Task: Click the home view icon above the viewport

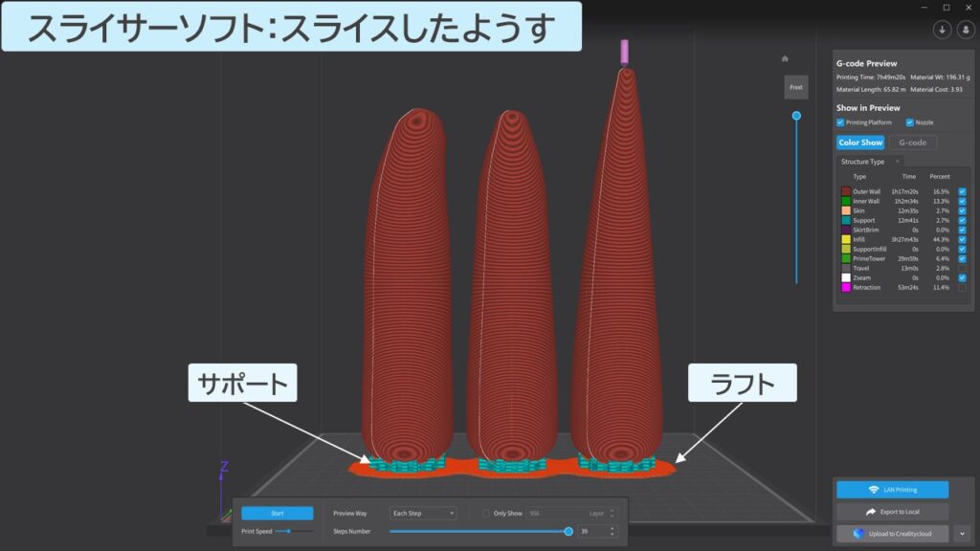Action: [785, 58]
